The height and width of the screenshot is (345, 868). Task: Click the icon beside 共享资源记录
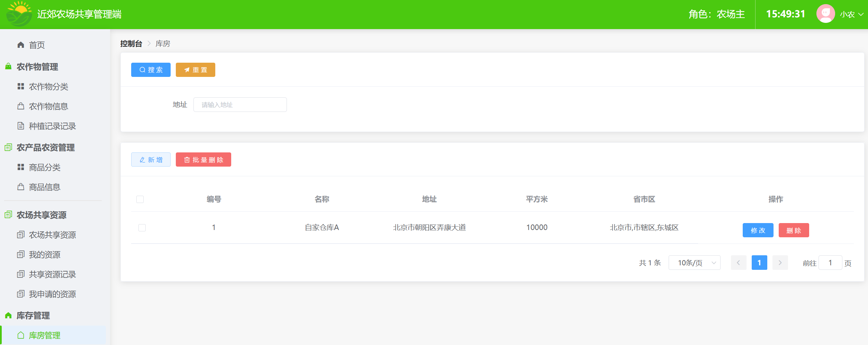click(x=21, y=274)
